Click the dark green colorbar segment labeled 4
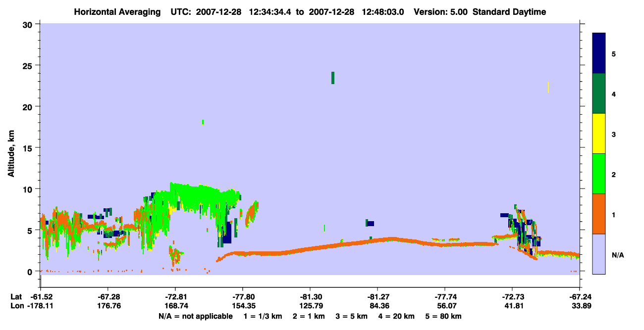This screenshot has width=644, height=330. [x=599, y=94]
